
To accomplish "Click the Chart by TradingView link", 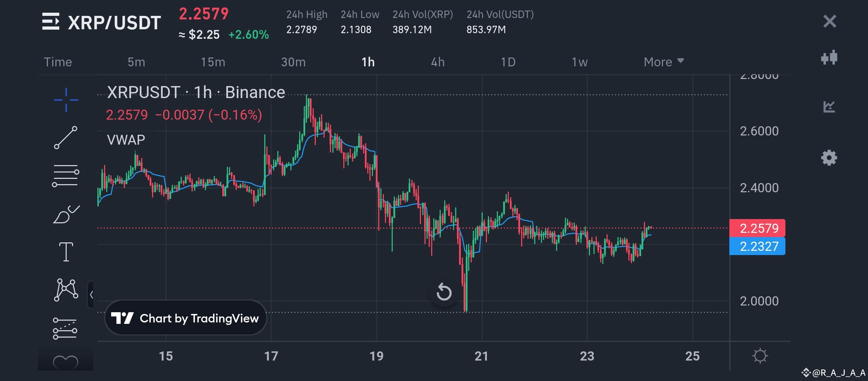I will [185, 318].
